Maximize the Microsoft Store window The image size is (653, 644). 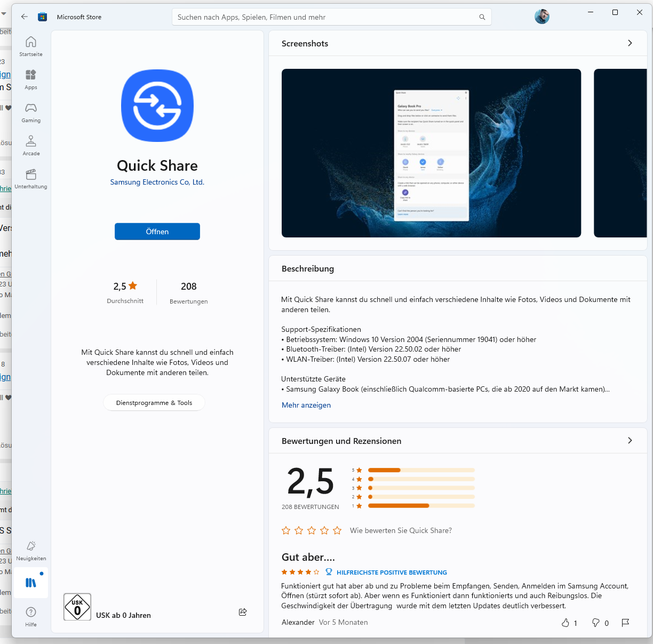click(x=615, y=12)
